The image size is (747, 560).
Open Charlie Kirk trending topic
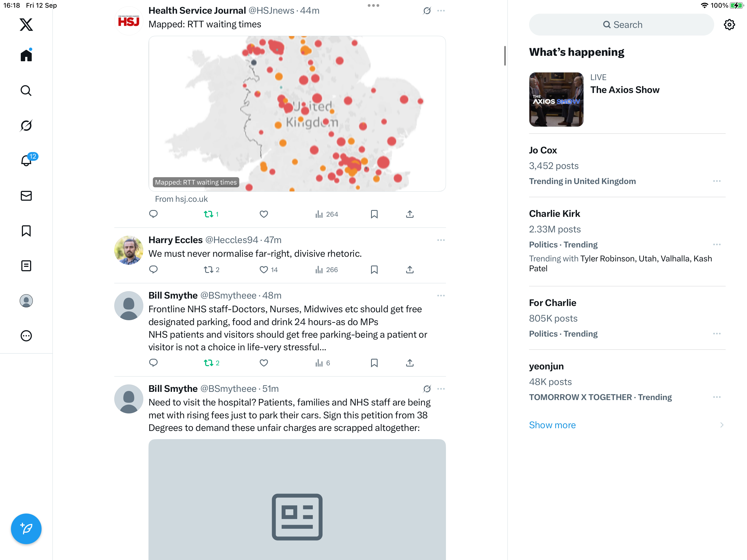click(x=554, y=214)
